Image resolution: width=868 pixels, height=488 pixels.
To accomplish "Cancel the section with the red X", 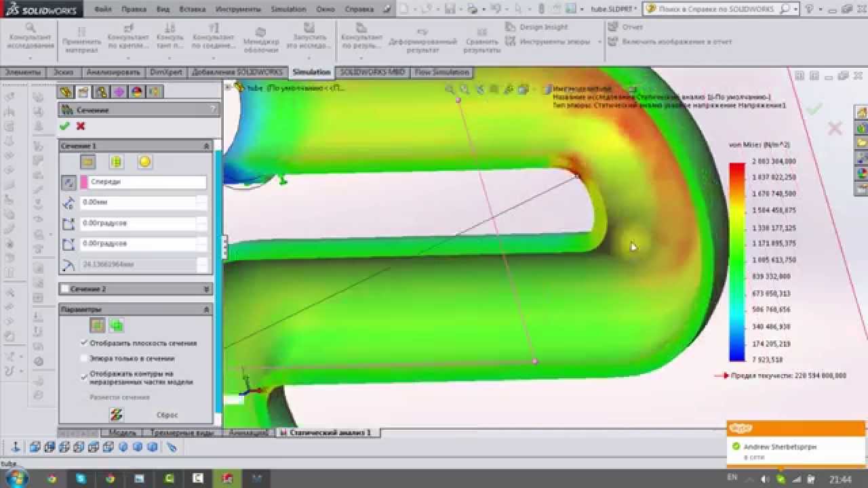I will tap(81, 126).
